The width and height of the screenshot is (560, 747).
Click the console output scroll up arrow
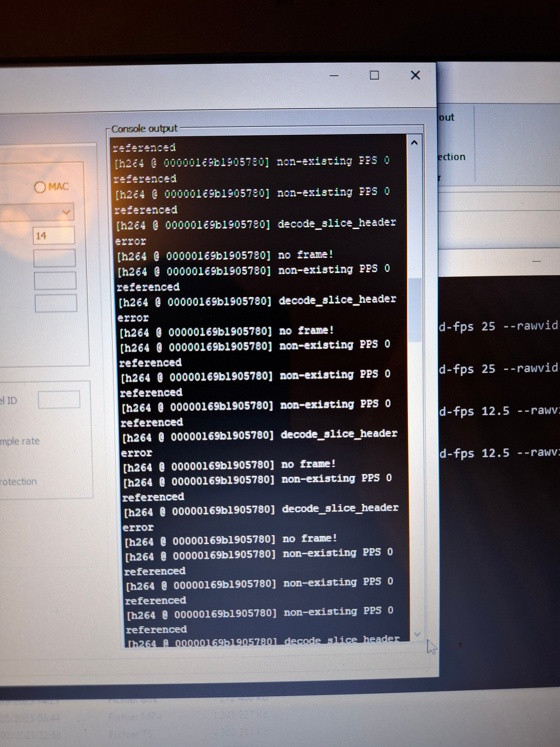click(x=414, y=143)
